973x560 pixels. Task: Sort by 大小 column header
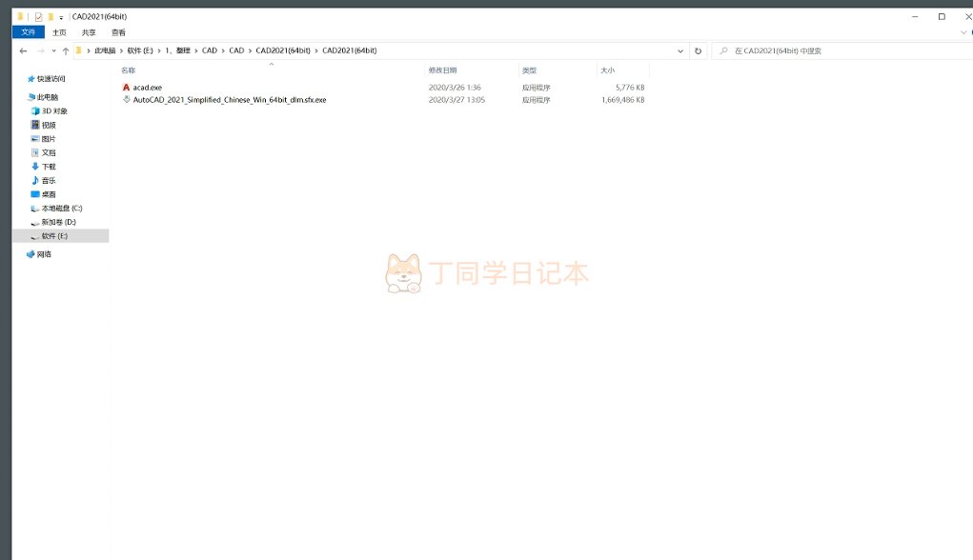607,70
